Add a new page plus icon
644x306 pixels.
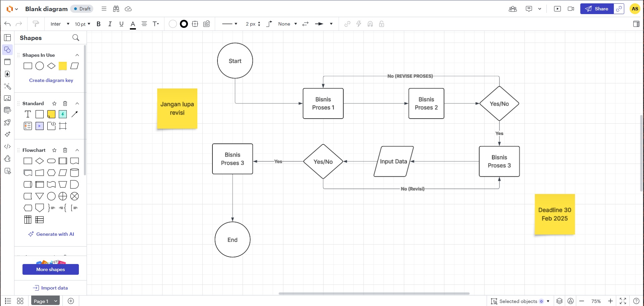pyautogui.click(x=71, y=301)
